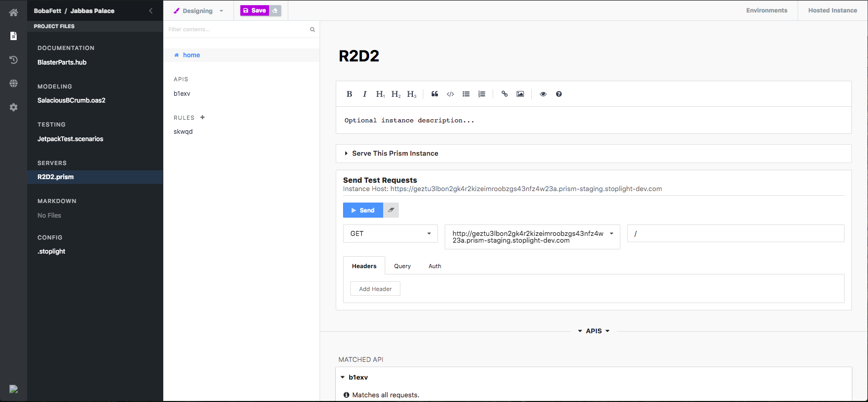Image resolution: width=868 pixels, height=402 pixels.
Task: Open the settings gear in left sidebar
Action: [x=14, y=107]
